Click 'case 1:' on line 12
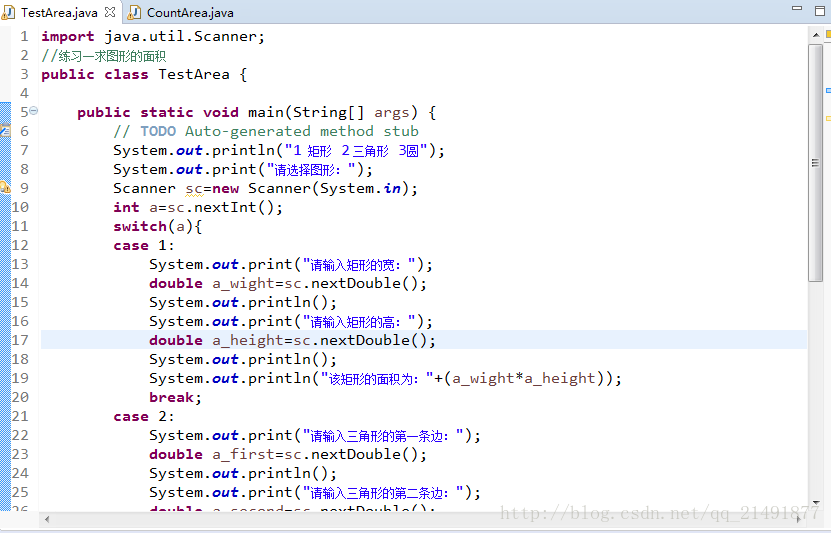This screenshot has width=831, height=533. tap(144, 246)
